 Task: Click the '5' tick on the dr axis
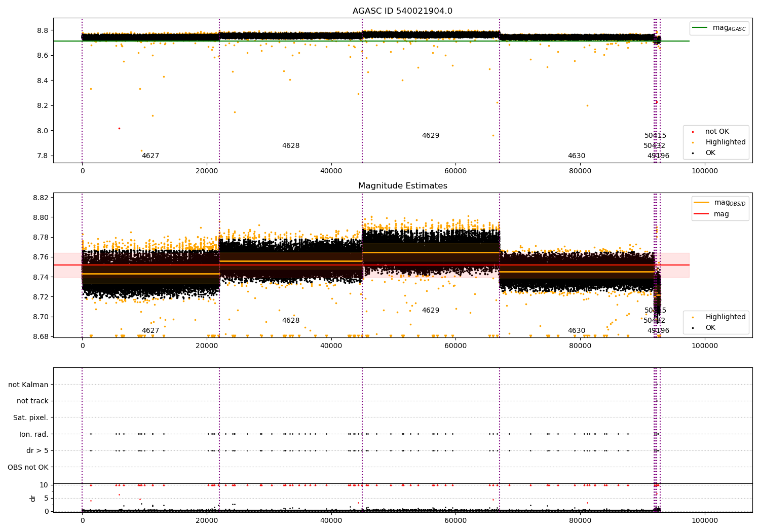pyautogui.click(x=46, y=498)
